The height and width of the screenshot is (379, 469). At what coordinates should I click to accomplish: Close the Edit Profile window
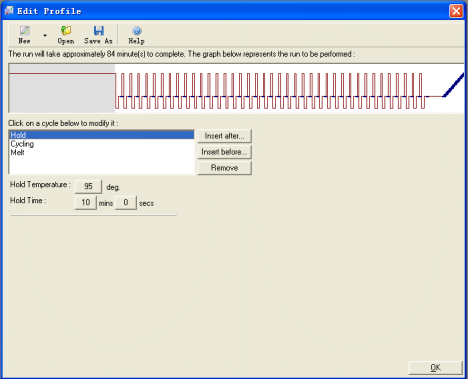tap(456, 11)
